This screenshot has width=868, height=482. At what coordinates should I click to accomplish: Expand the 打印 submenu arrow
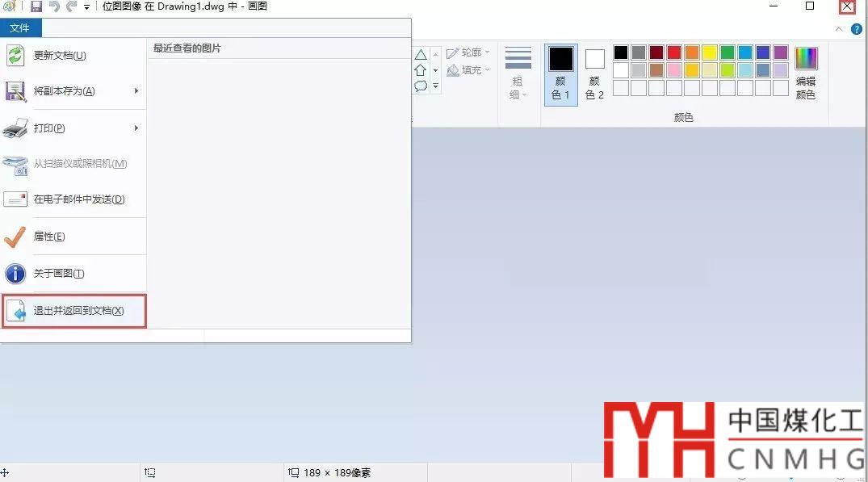click(136, 128)
